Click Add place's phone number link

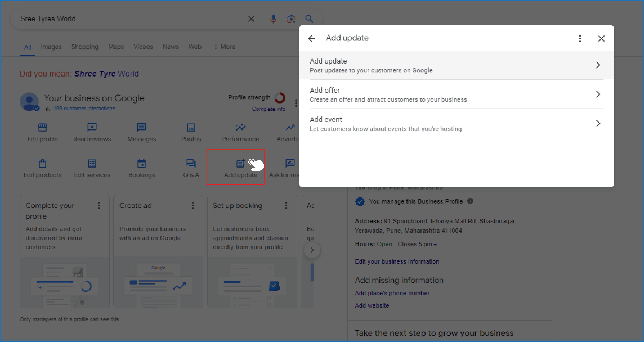392,293
